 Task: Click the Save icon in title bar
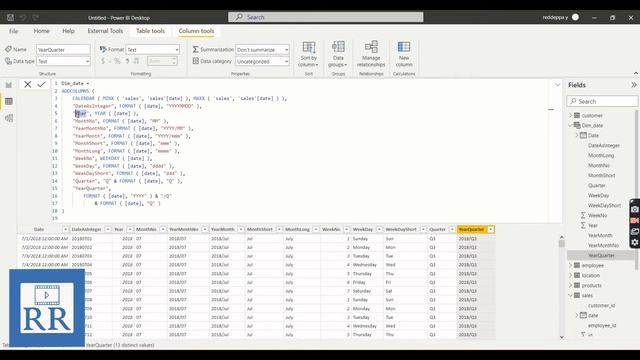pos(10,18)
